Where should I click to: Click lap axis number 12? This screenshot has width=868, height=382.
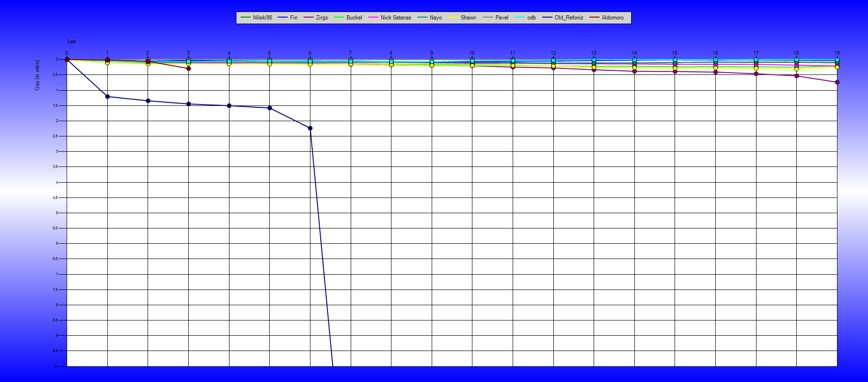pos(553,53)
